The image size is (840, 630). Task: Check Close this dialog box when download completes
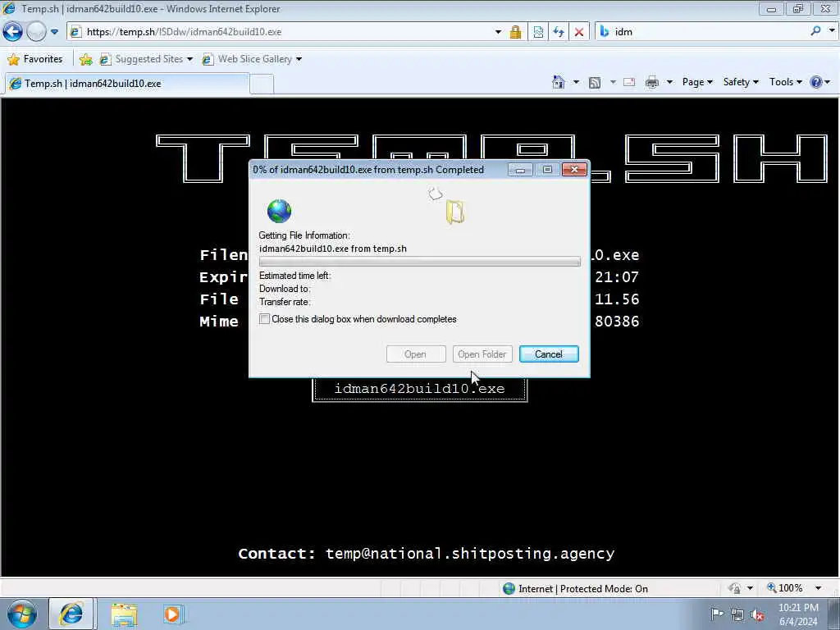264,319
